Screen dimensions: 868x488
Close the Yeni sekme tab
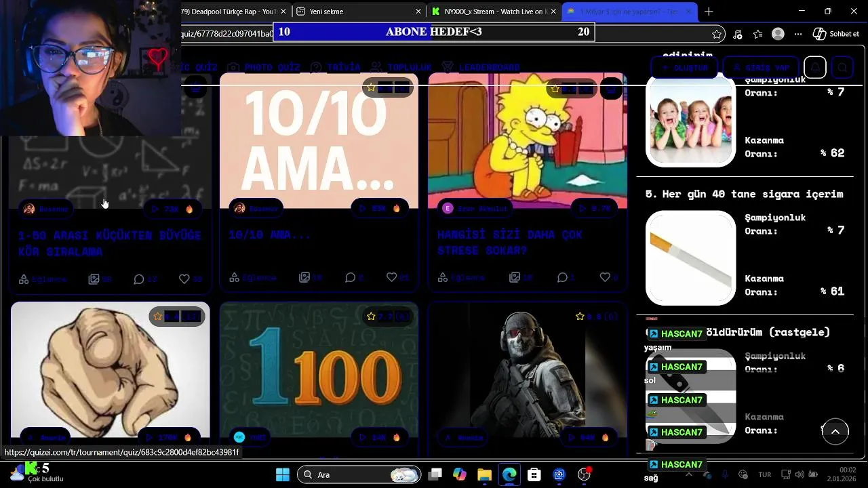pos(418,12)
